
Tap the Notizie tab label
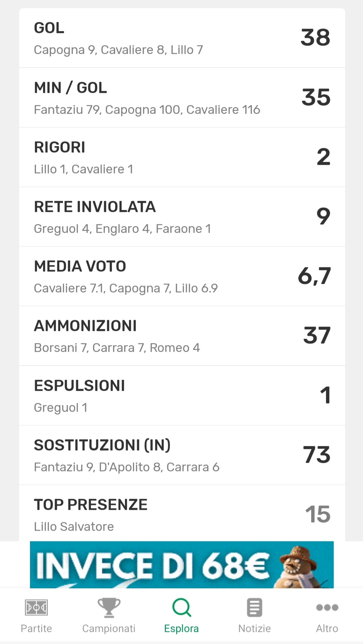(x=254, y=628)
